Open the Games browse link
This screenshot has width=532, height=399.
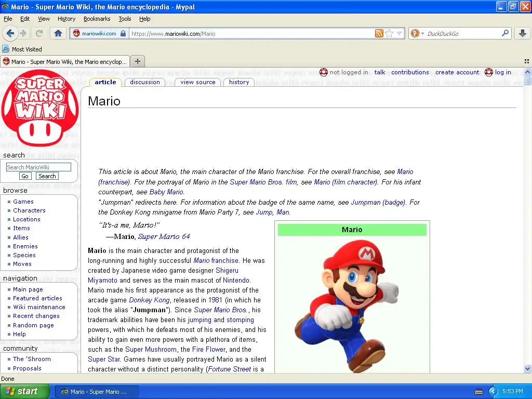(x=23, y=202)
